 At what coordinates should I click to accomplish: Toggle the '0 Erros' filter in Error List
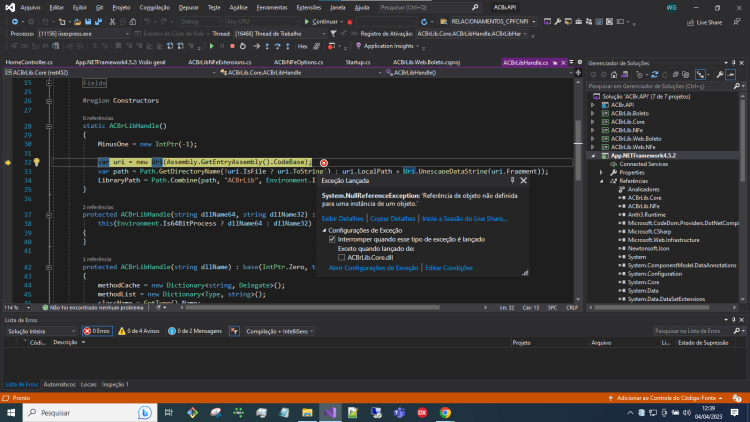(x=97, y=331)
